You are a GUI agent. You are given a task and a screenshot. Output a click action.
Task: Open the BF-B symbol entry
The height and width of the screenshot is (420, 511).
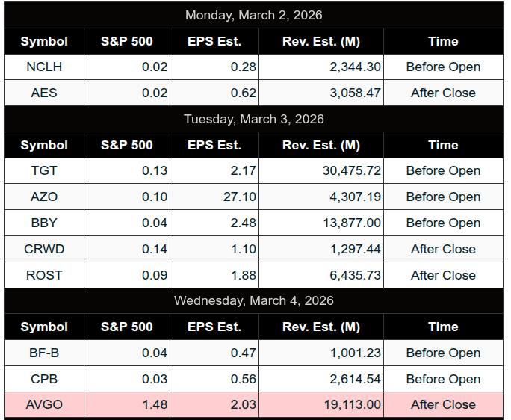point(44,353)
